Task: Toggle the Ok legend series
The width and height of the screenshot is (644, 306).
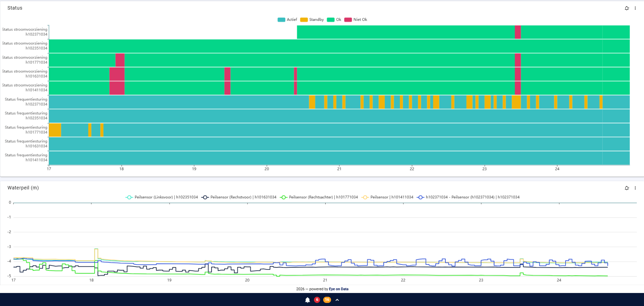Action: pos(334,19)
